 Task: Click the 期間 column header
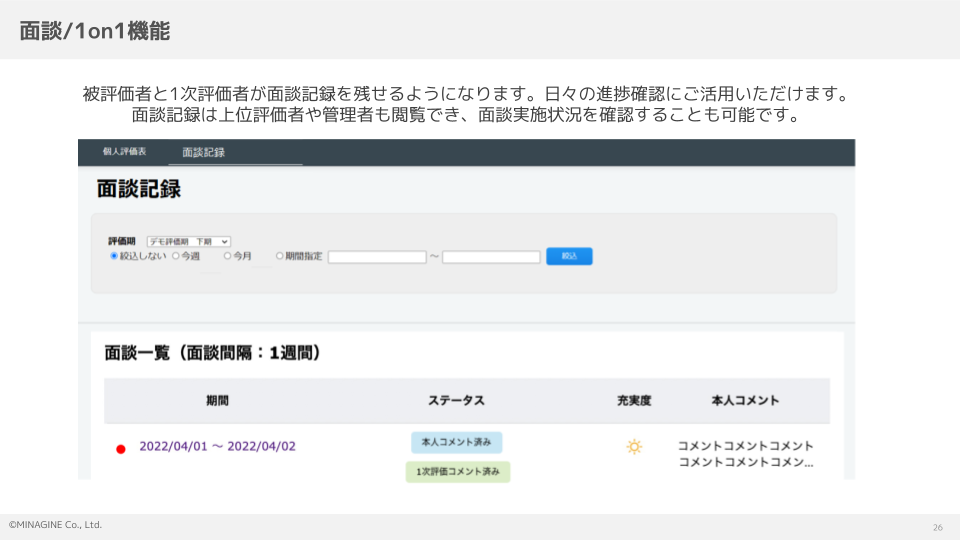pos(217,400)
